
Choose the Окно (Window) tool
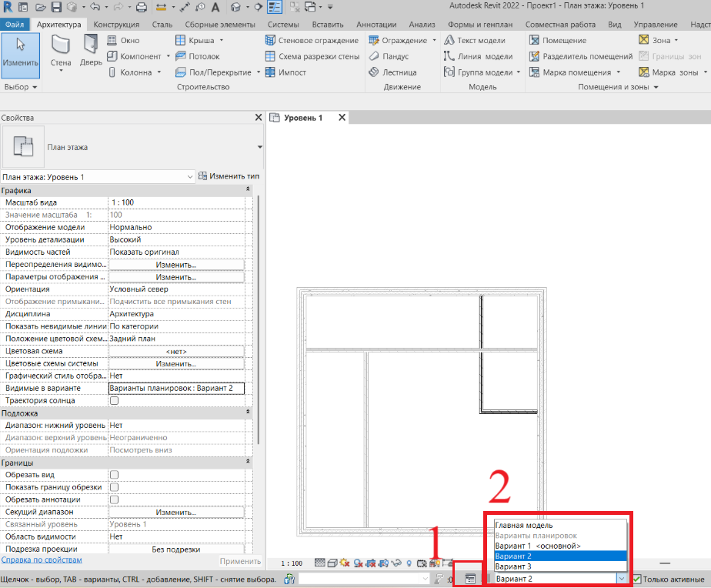[123, 40]
